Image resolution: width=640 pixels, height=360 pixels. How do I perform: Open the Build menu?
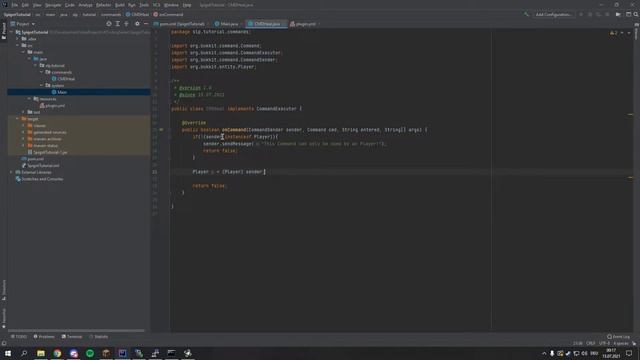[x=120, y=5]
